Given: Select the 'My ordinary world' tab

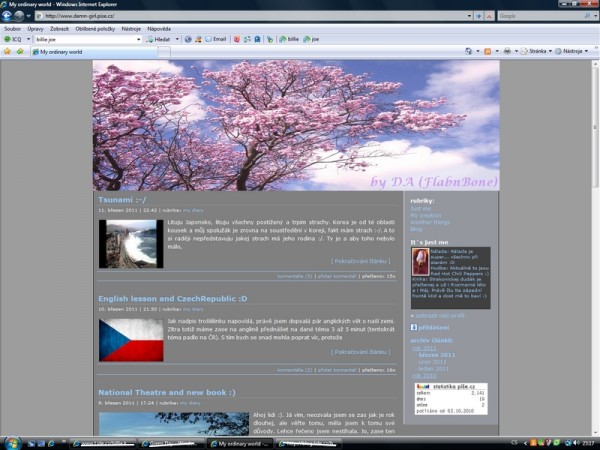Looking at the screenshot, I should [x=94, y=52].
